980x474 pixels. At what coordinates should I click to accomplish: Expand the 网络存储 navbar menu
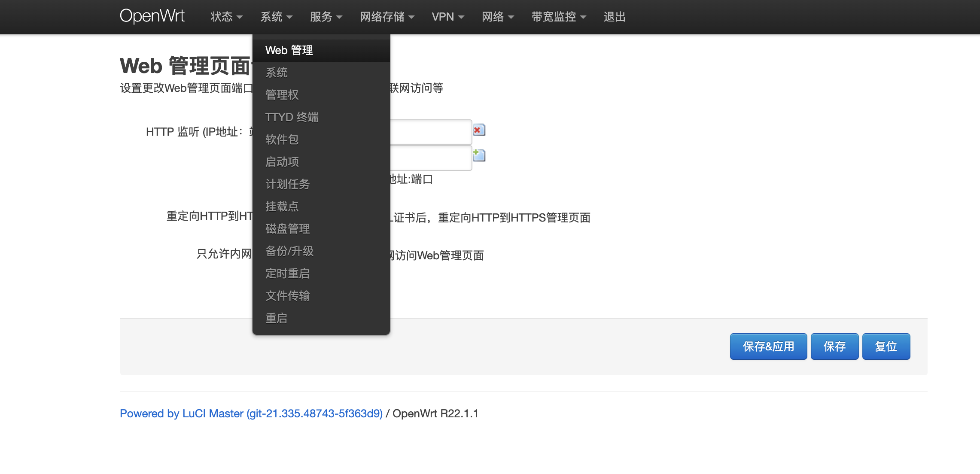point(387,17)
